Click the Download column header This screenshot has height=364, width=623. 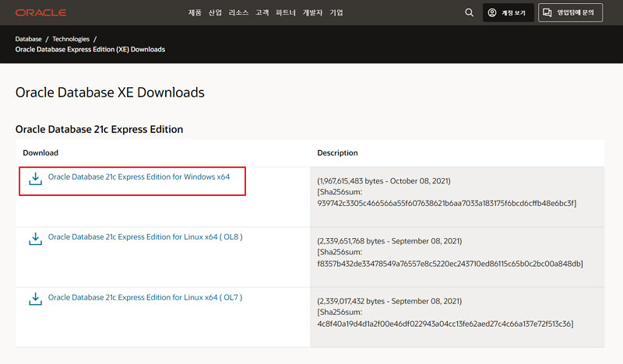pos(40,152)
